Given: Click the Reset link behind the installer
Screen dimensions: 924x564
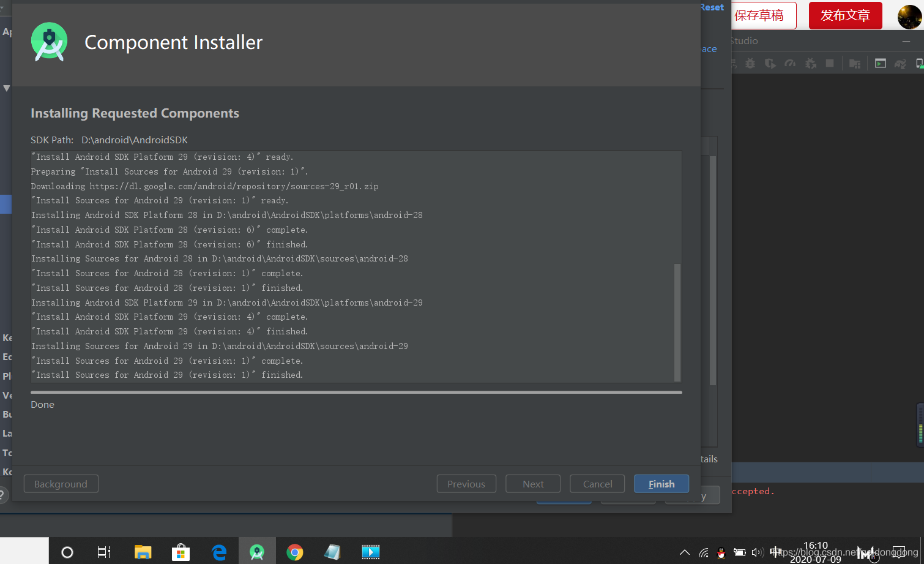Looking at the screenshot, I should point(712,7).
